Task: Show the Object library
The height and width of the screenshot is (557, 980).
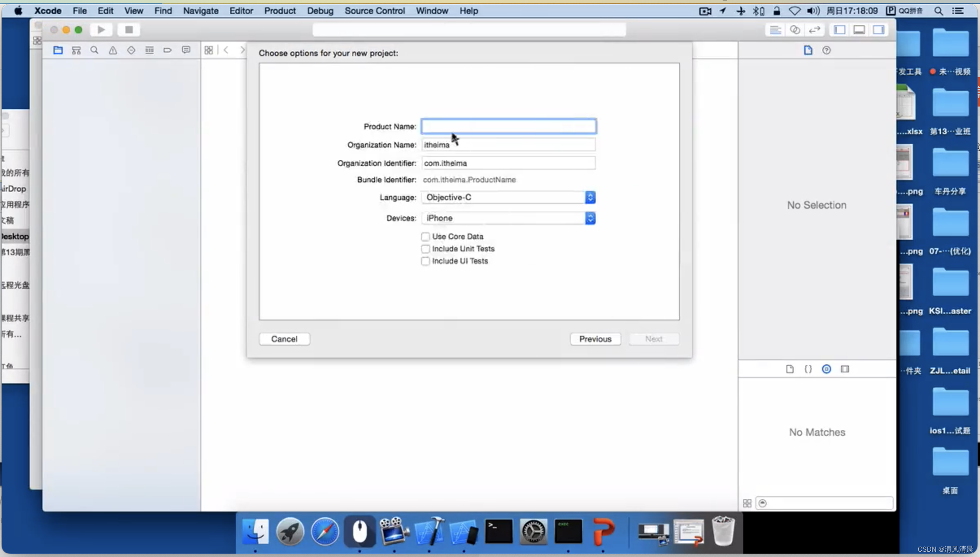Action: coord(826,369)
